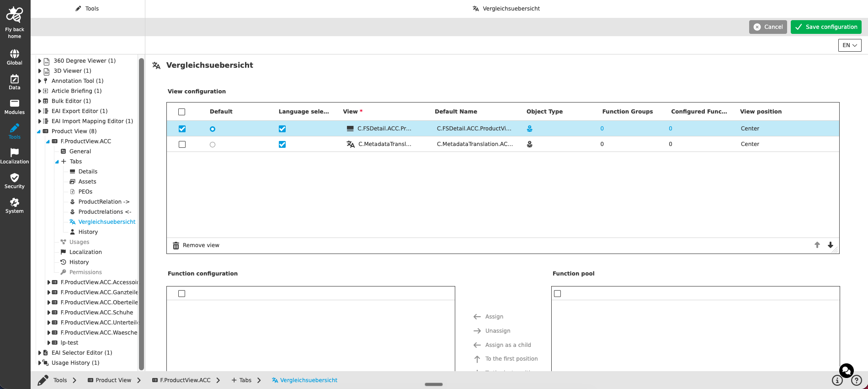Viewport: 868px width, 389px height.
Task: Expand the F.ProductView.ACC.Schuhe node
Action: click(49, 313)
